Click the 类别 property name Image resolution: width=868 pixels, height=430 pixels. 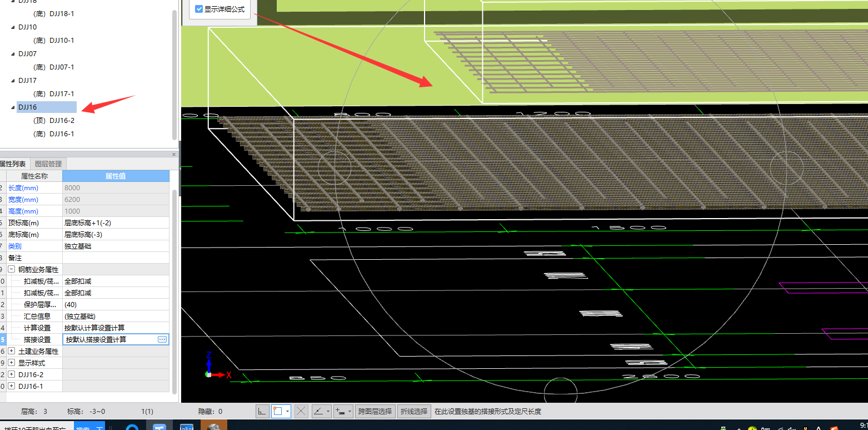point(15,246)
